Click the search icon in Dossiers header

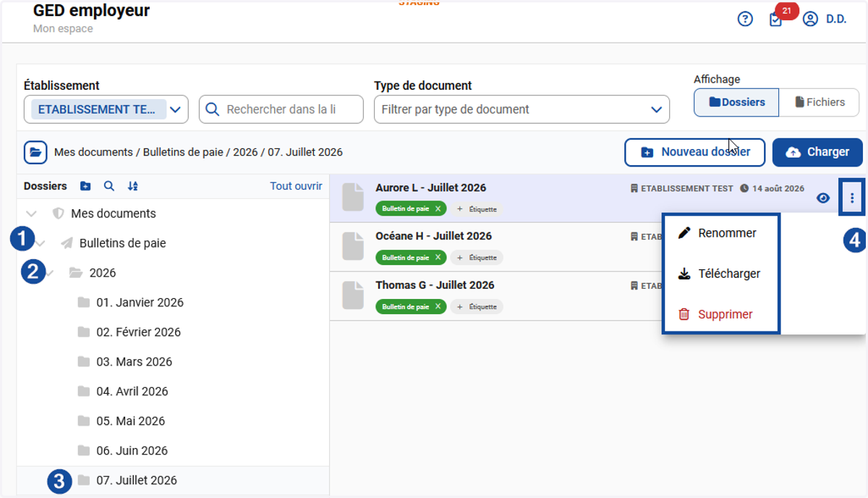pyautogui.click(x=109, y=186)
